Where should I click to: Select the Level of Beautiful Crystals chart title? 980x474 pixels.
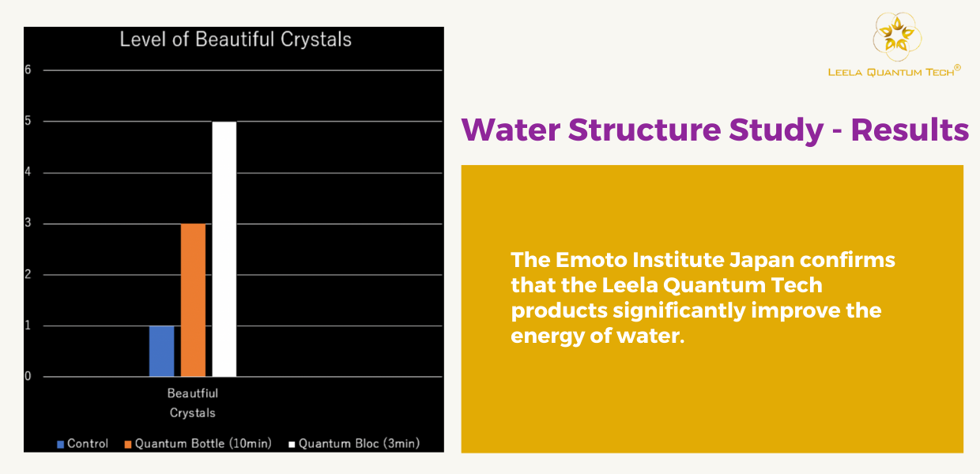click(x=236, y=39)
